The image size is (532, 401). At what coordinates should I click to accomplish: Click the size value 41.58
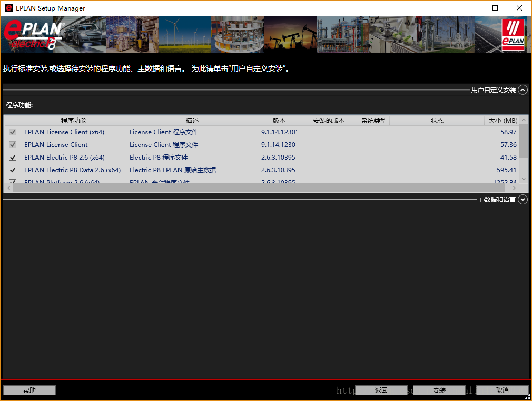tap(508, 157)
